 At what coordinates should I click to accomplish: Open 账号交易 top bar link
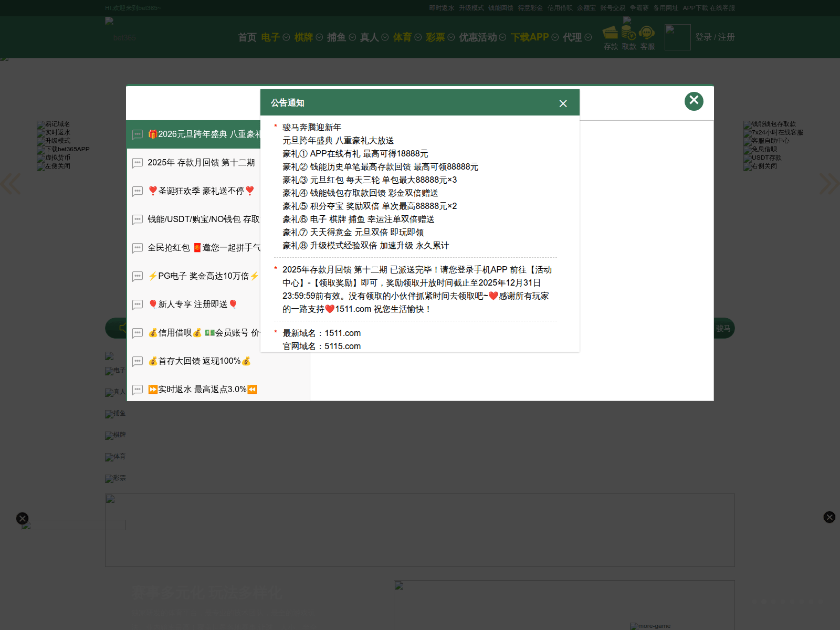click(613, 8)
